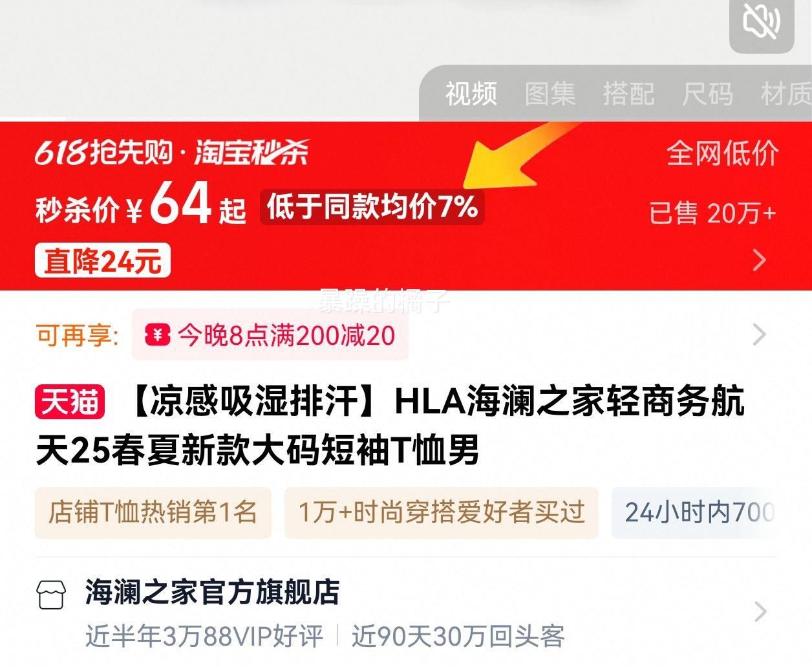Tap the 618抢先购 淘宝秒杀 logo
Viewport: 812px width, 667px height.
(172, 153)
